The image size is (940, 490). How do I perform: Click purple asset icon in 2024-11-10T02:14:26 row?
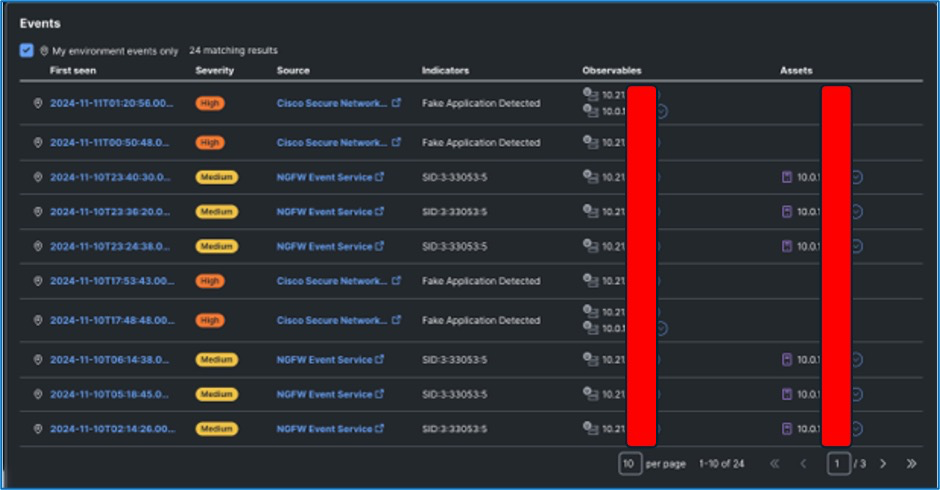point(787,429)
